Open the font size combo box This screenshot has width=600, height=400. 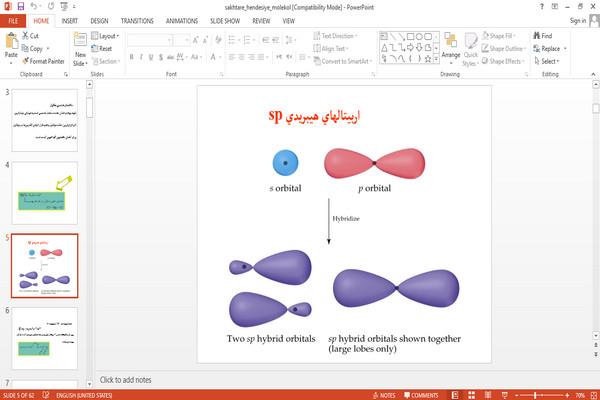click(181, 40)
